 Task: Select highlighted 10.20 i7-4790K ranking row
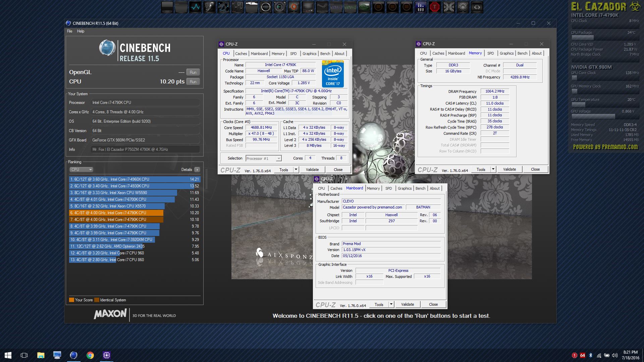[x=135, y=213]
